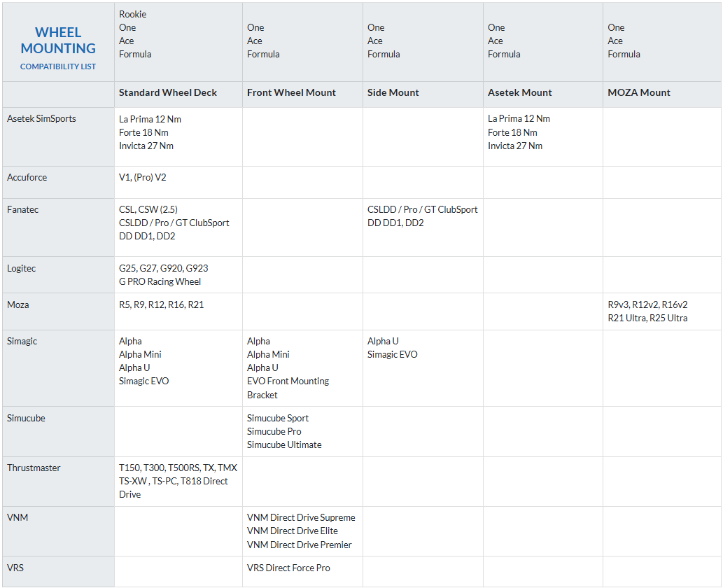
Task: Click the R21 Ultra, R25 Ultra entry
Action: click(x=647, y=318)
